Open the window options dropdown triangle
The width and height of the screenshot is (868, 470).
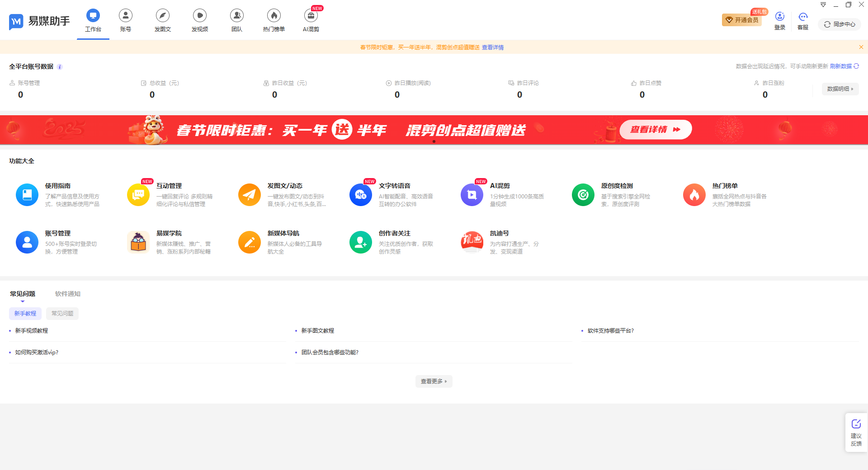[823, 5]
